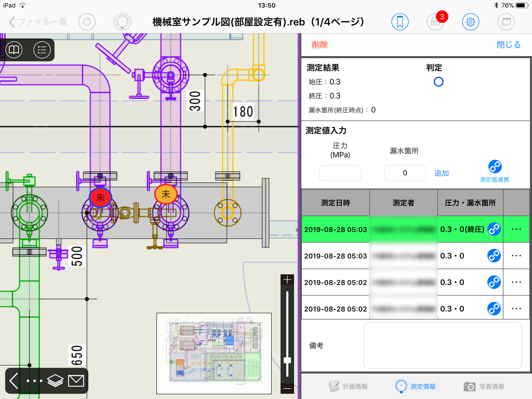Open the book view icon

tap(14, 50)
